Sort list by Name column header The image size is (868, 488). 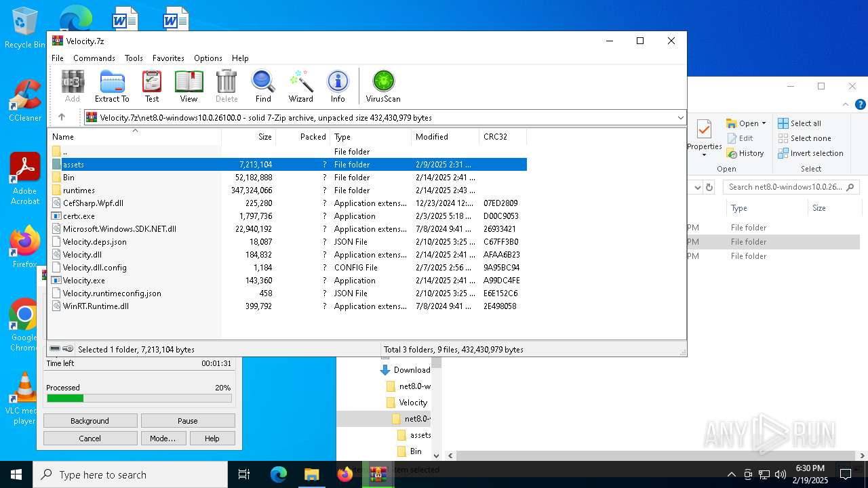coord(136,137)
